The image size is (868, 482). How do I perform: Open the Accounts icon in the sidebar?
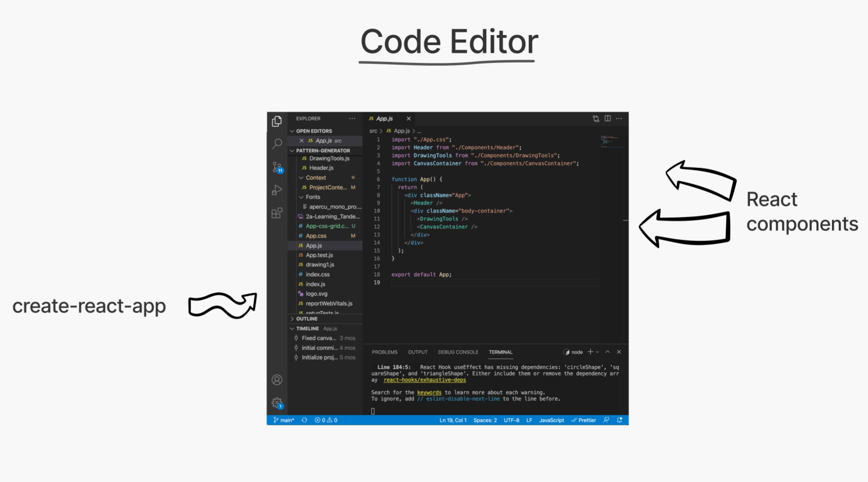pyautogui.click(x=277, y=380)
